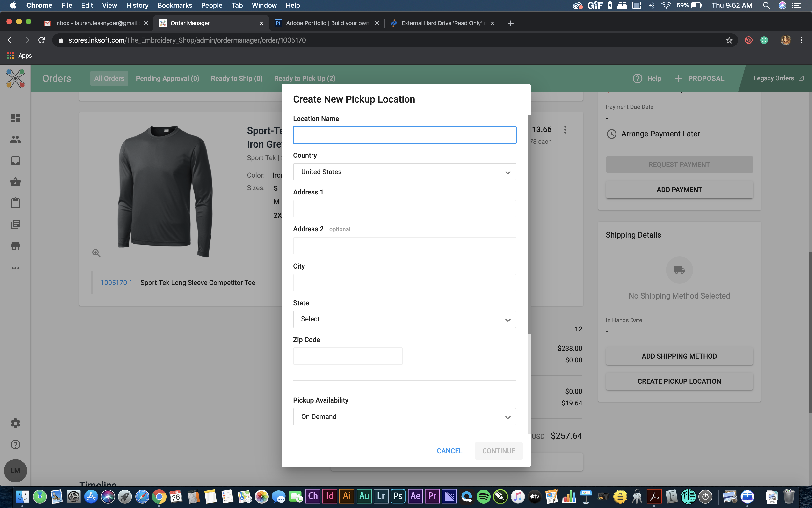
Task: Expand the Country dropdown
Action: tap(405, 172)
